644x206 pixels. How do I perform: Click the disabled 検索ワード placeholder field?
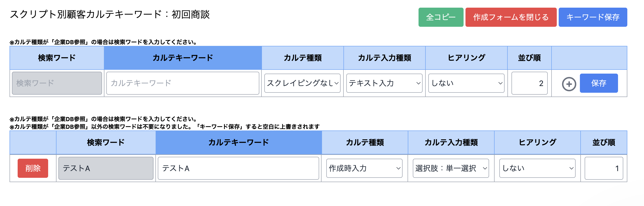click(57, 83)
